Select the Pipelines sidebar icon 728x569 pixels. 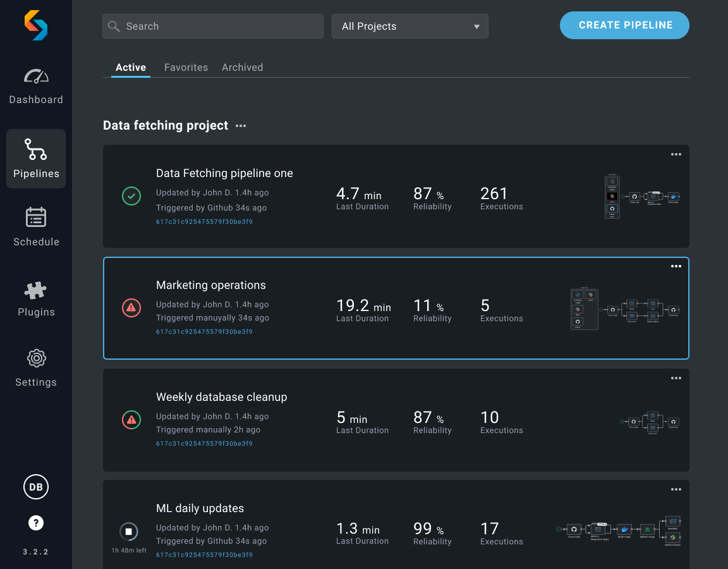point(36,149)
